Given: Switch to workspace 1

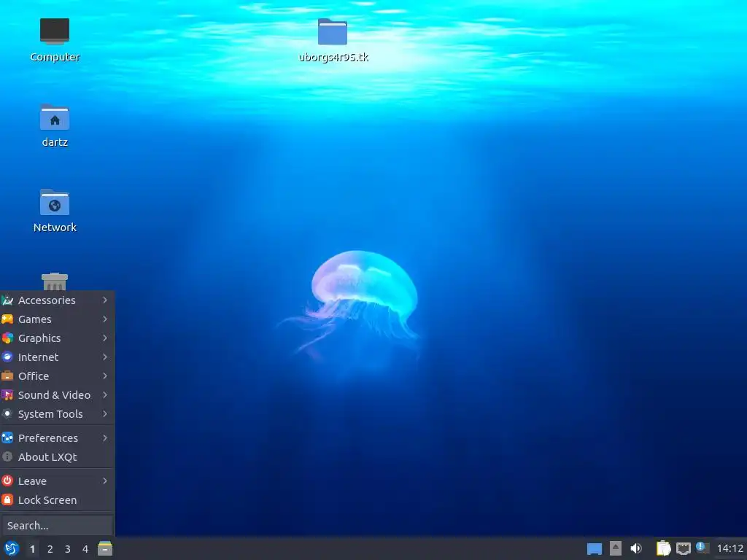Looking at the screenshot, I should tap(32, 549).
